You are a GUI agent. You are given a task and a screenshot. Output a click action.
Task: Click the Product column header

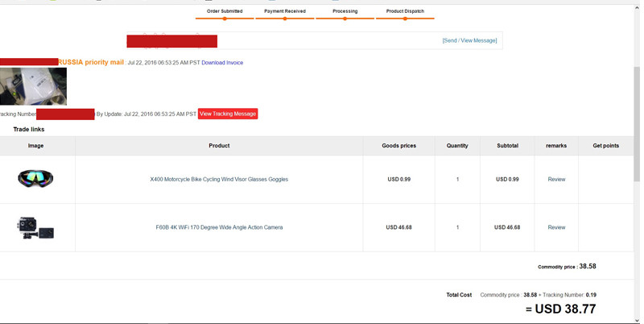coord(219,146)
